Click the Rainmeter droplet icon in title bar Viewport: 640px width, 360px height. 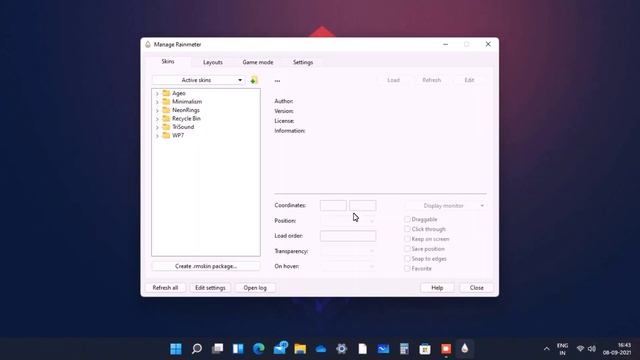[x=148, y=44]
